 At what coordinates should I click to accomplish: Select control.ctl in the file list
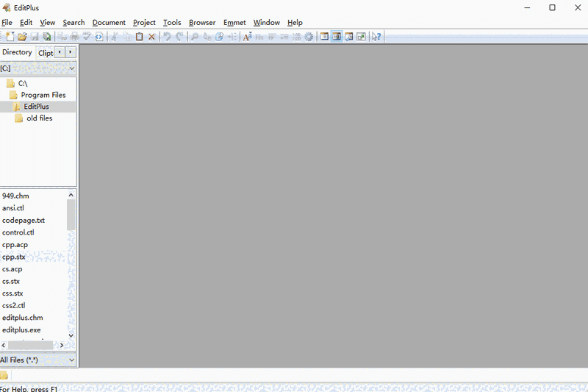(18, 232)
